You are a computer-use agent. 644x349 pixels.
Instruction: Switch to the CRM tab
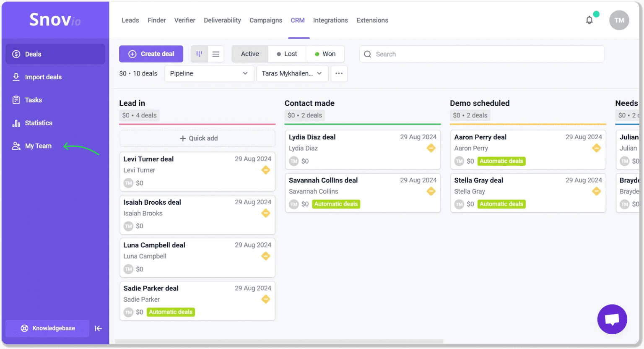[x=298, y=20]
